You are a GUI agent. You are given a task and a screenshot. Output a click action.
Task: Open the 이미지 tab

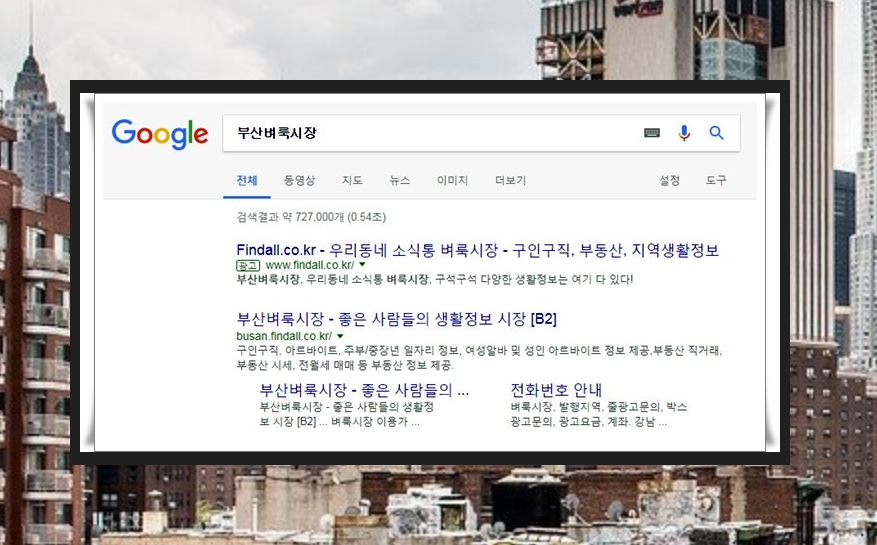click(x=452, y=180)
